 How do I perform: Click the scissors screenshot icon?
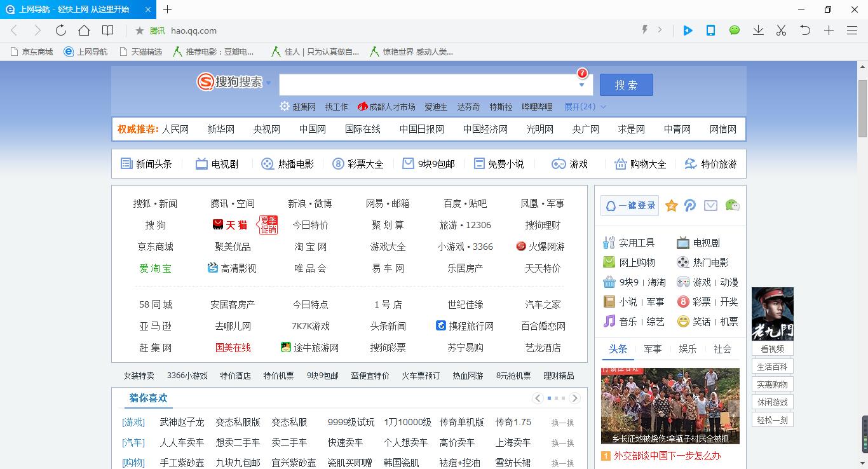coord(782,31)
